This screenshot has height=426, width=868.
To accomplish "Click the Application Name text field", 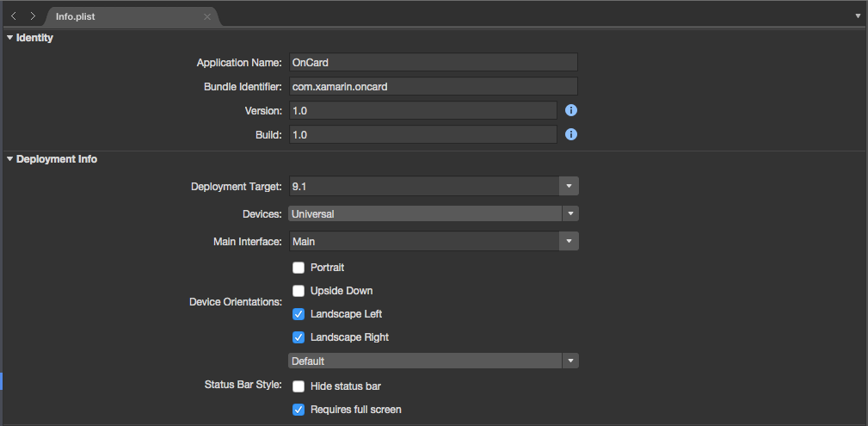I will (x=433, y=62).
